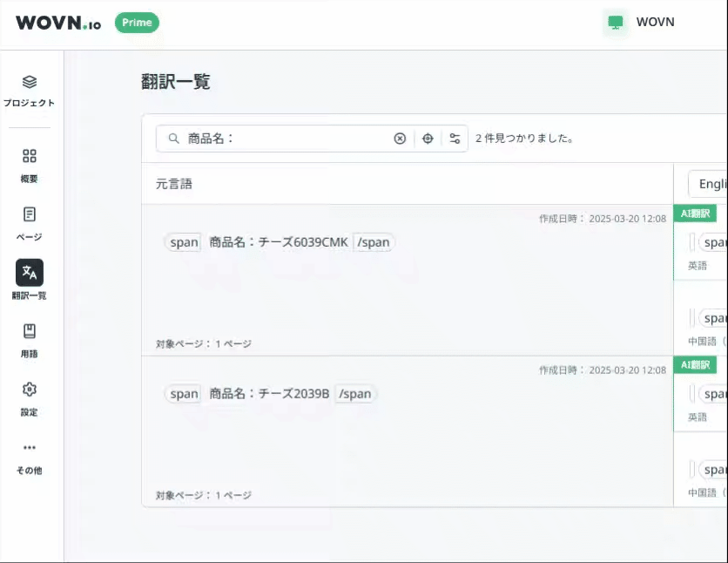
Task: Select the span tag before チーズ6039CMK text
Action: coord(183,242)
